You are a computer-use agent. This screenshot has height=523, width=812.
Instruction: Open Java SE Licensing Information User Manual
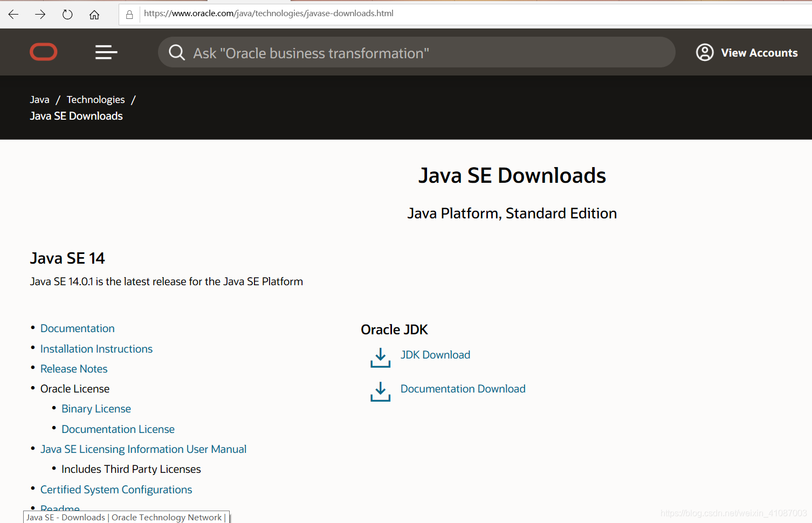click(x=143, y=449)
